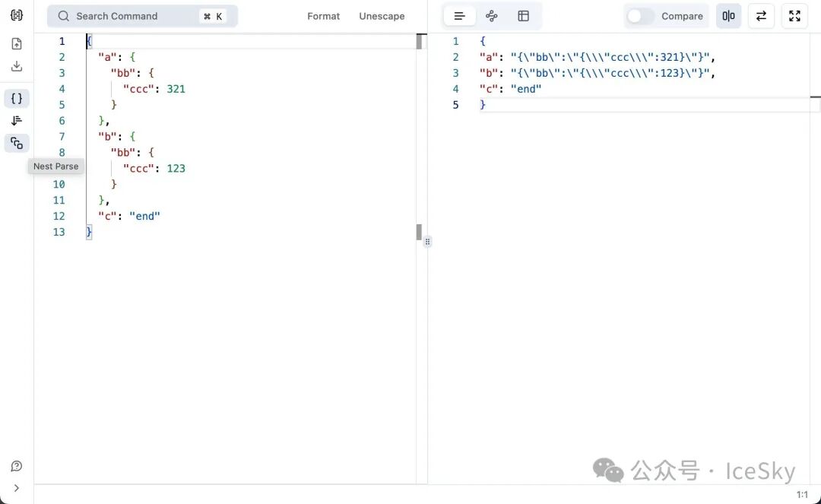
Task: Click the download export icon
Action: click(17, 67)
